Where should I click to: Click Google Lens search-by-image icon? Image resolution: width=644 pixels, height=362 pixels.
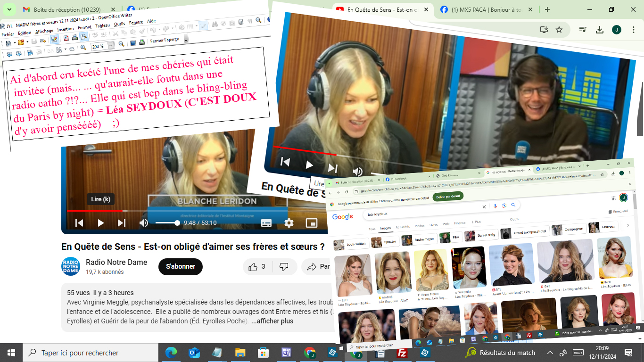pos(504,206)
